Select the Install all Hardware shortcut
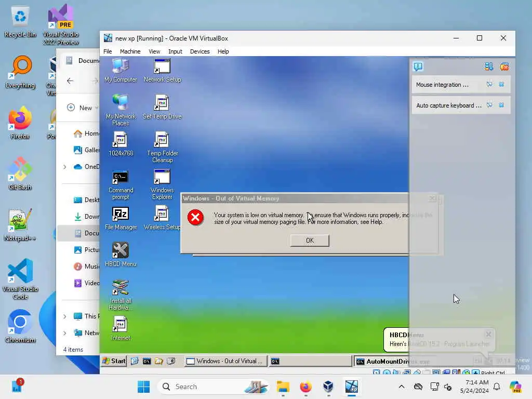Screen dimensions: 532x399 coord(121,295)
